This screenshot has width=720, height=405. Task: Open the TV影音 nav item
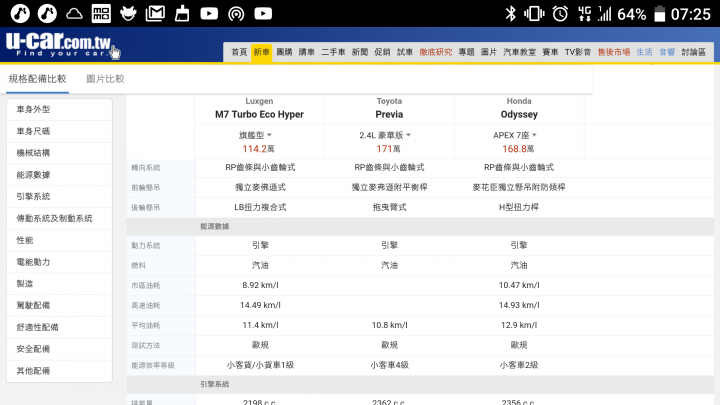click(x=578, y=52)
